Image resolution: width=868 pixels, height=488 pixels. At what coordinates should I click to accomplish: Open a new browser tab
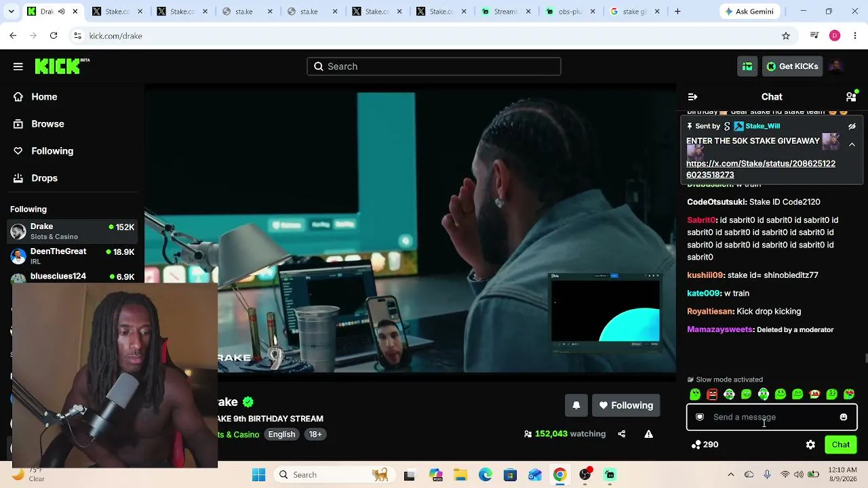[677, 12]
